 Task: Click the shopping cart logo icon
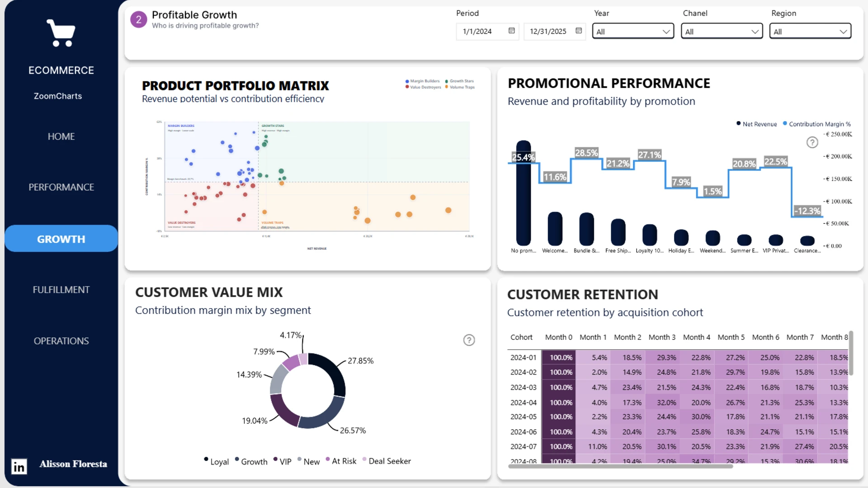(x=61, y=33)
